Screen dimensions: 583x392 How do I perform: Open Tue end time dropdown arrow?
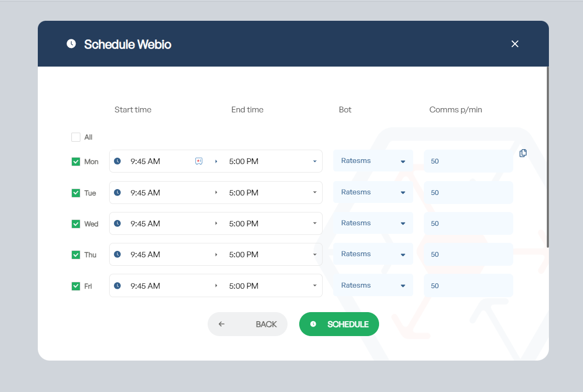click(x=315, y=192)
